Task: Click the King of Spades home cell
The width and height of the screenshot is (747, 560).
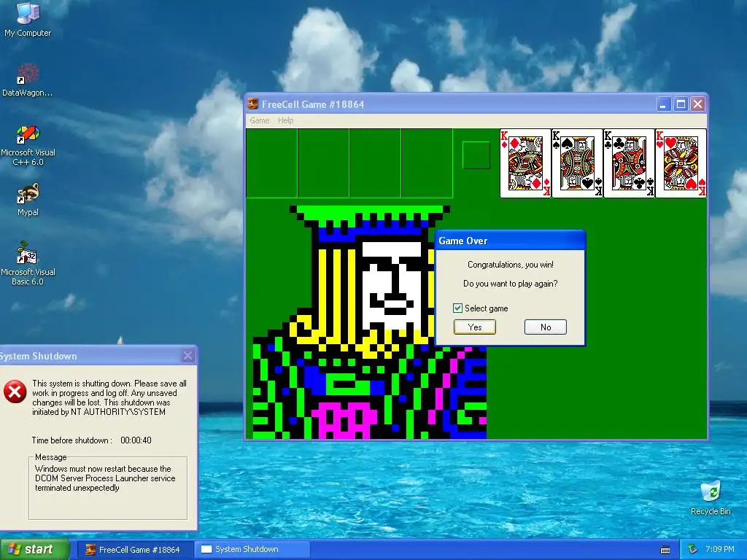Action: point(578,163)
